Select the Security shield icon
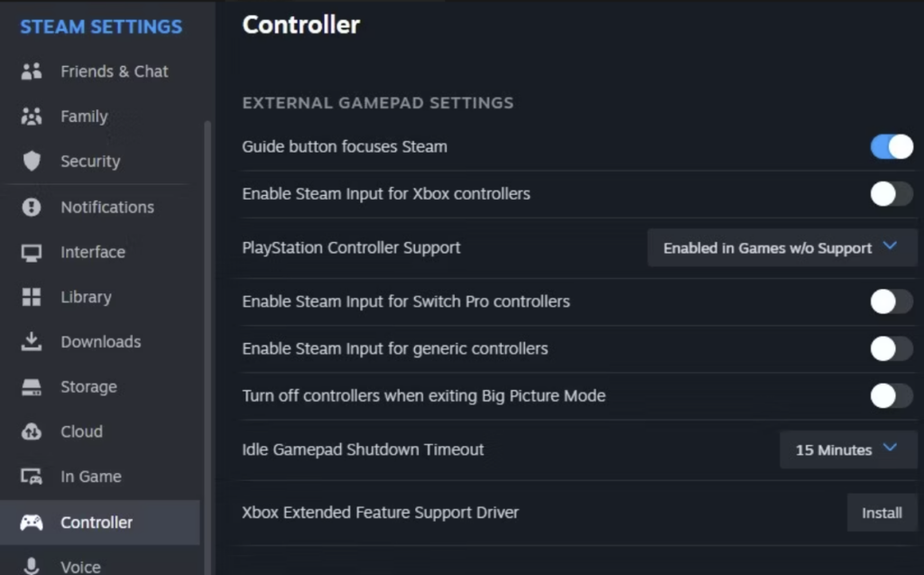 tap(32, 161)
